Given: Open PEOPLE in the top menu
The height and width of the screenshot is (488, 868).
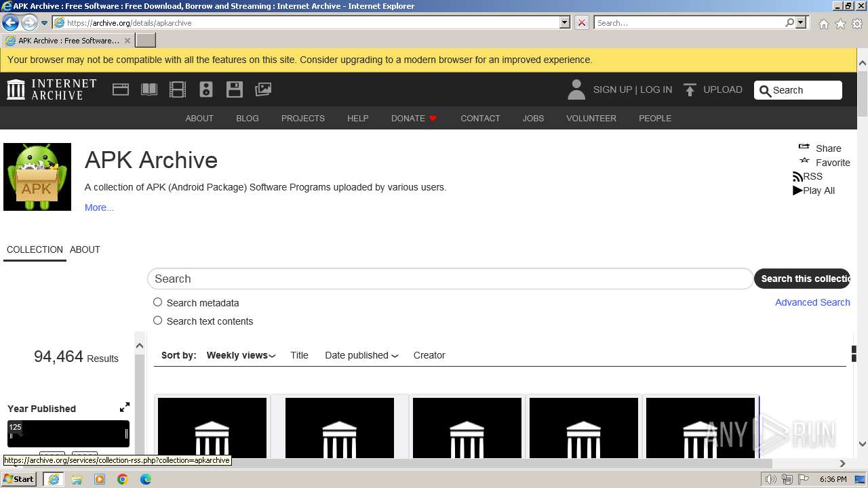Looking at the screenshot, I should tap(655, 118).
